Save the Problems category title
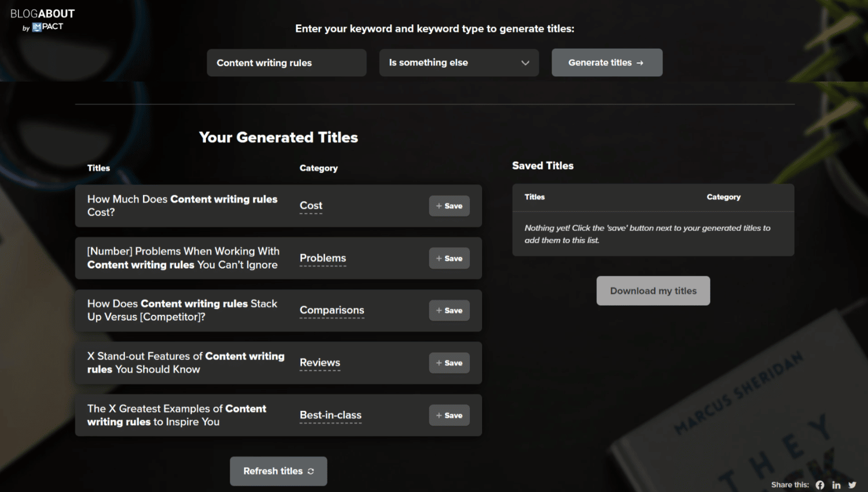 [x=449, y=258]
